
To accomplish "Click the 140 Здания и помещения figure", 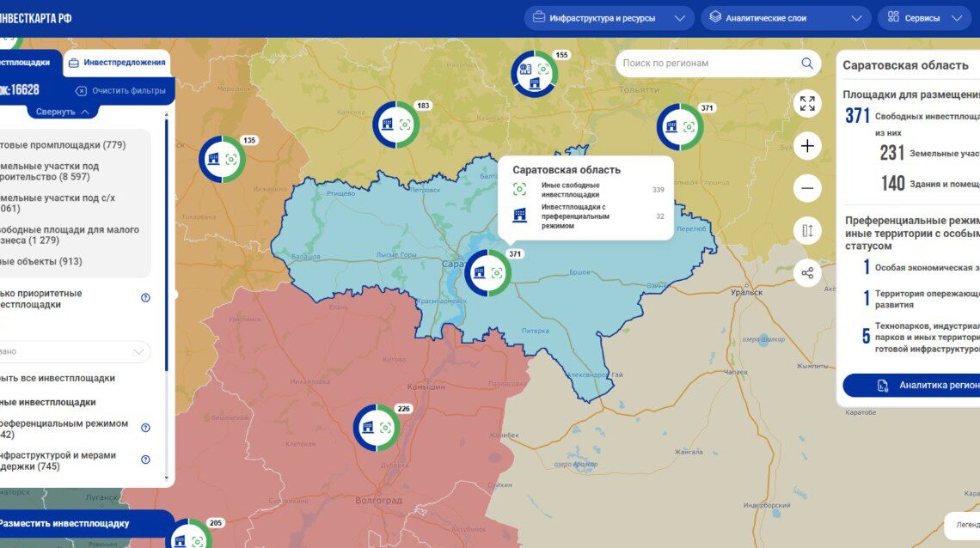I will click(892, 183).
